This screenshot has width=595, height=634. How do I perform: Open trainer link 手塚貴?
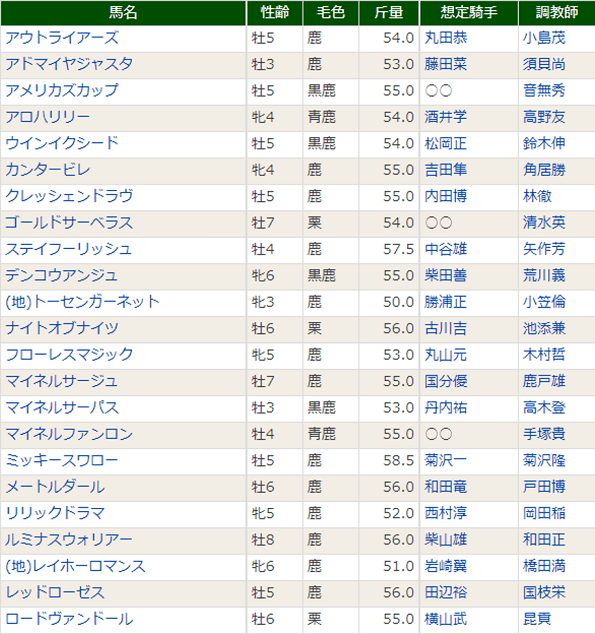pos(544,434)
